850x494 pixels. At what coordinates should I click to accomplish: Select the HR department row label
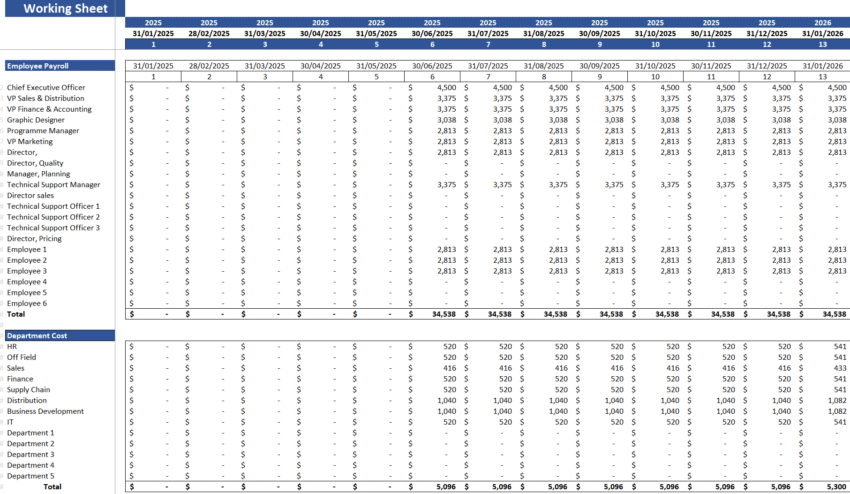click(12, 347)
